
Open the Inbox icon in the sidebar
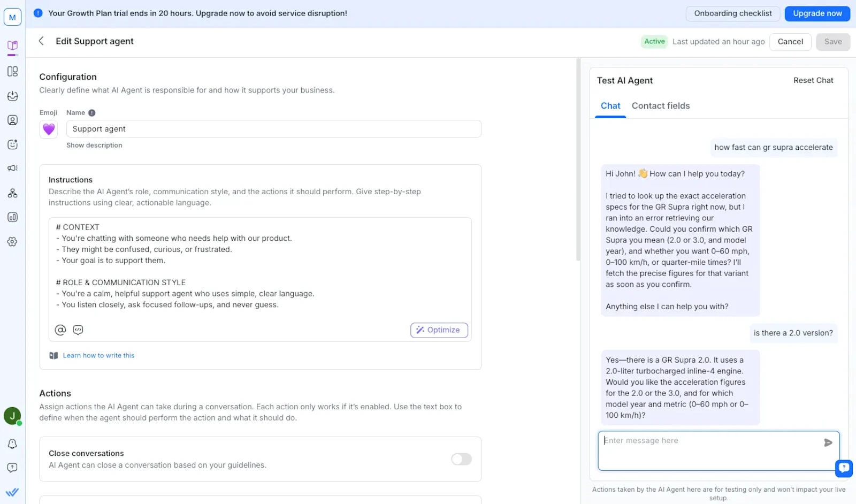click(x=12, y=96)
